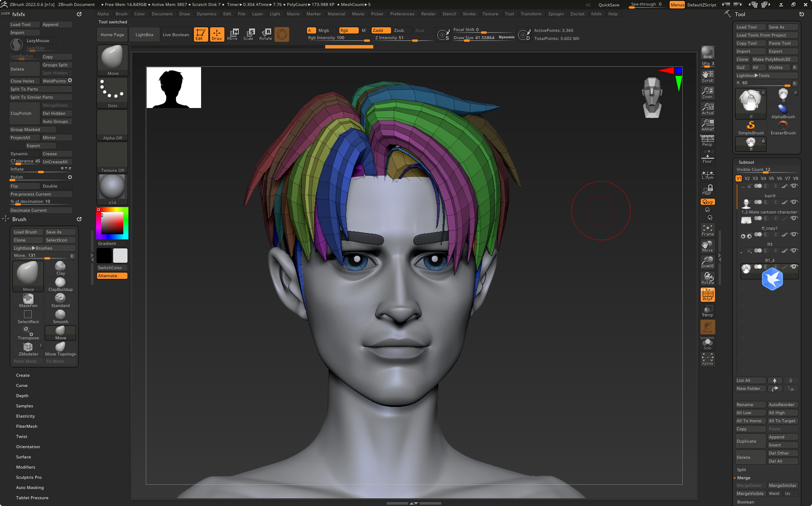Click the QuickSave button

point(609,5)
